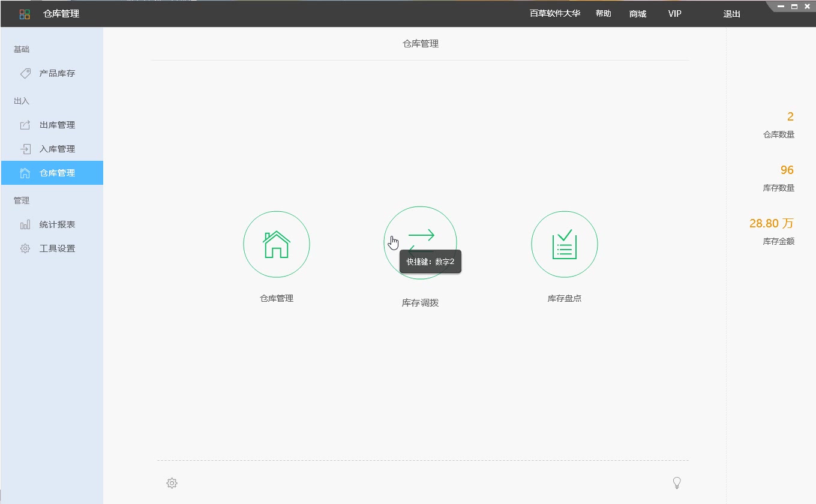Image resolution: width=816 pixels, height=504 pixels.
Task: Click the bottom-left settings gear icon
Action: [x=172, y=483]
